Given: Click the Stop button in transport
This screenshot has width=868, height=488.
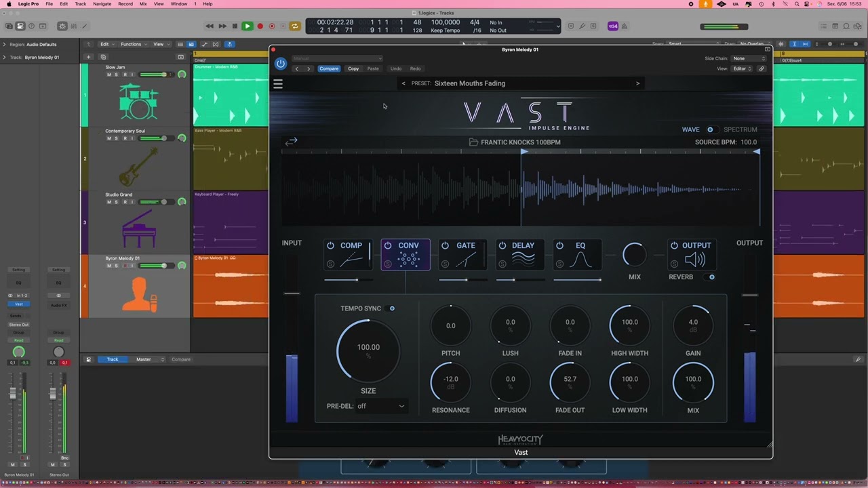Looking at the screenshot, I should (235, 26).
